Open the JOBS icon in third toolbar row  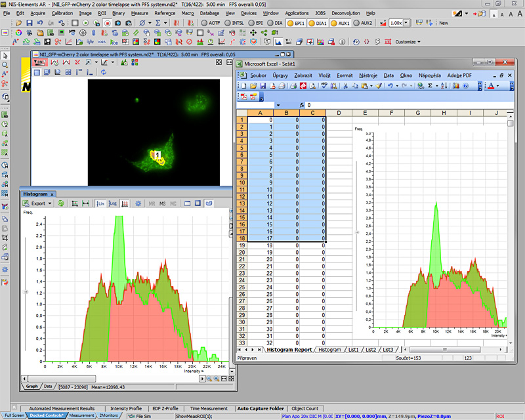102,42
